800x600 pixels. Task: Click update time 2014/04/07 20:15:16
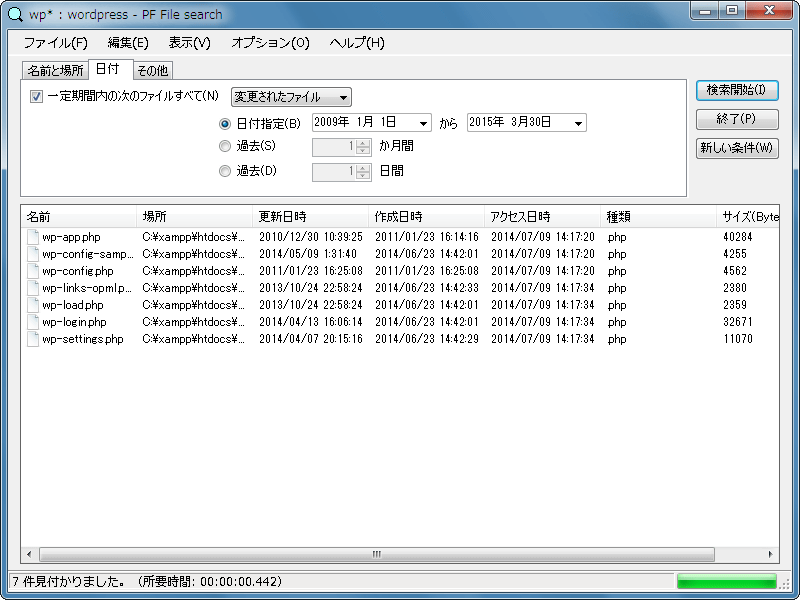(x=311, y=339)
